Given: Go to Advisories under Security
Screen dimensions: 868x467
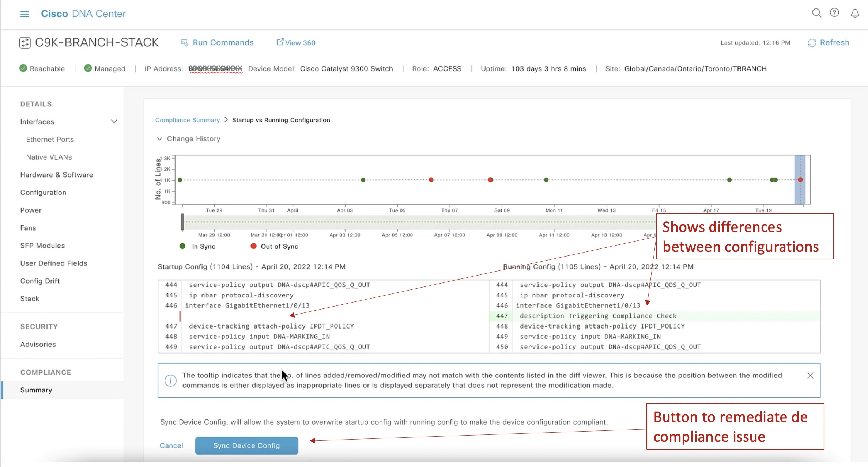Looking at the screenshot, I should click(x=38, y=345).
